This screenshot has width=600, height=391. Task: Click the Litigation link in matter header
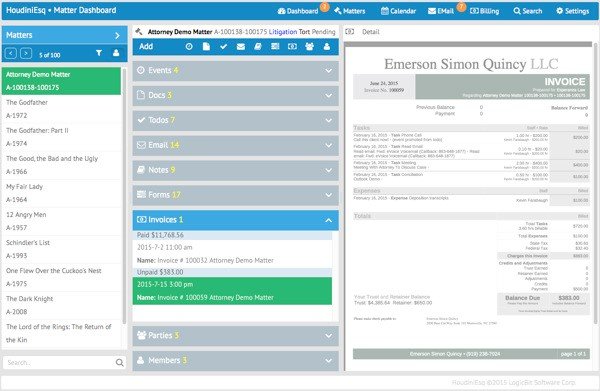(x=283, y=32)
